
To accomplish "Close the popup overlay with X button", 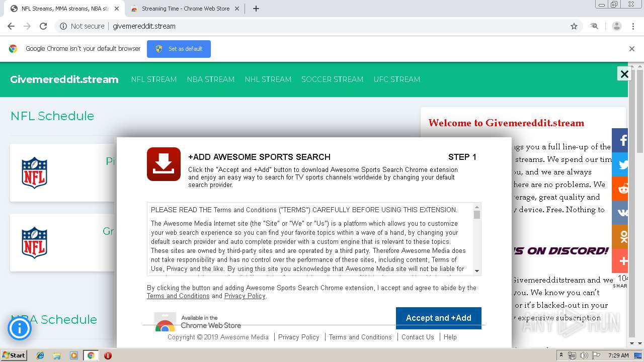I will 624,74.
